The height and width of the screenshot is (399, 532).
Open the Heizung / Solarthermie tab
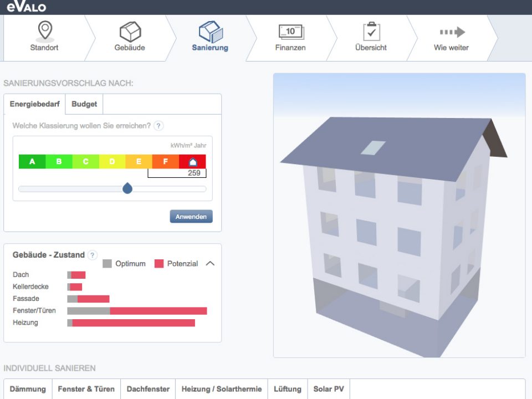tap(222, 389)
